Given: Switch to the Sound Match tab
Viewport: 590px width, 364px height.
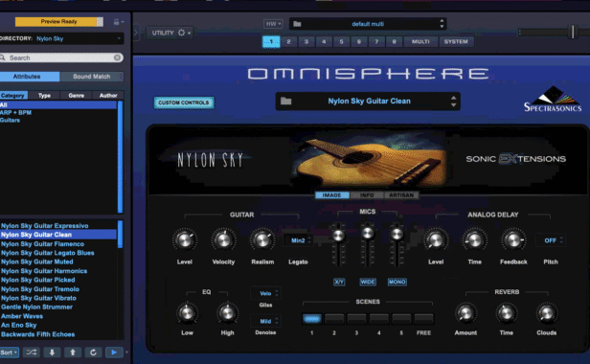Looking at the screenshot, I should (92, 77).
